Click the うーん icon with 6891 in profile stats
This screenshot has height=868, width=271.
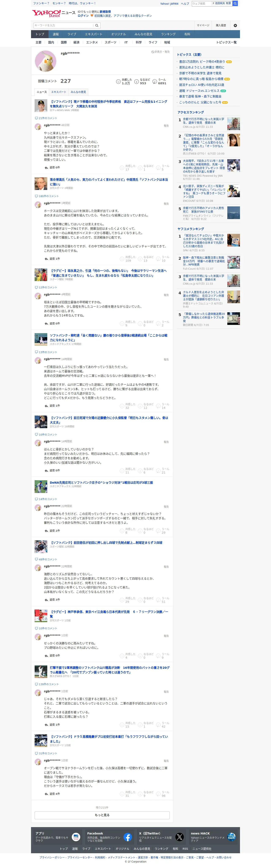154,82
